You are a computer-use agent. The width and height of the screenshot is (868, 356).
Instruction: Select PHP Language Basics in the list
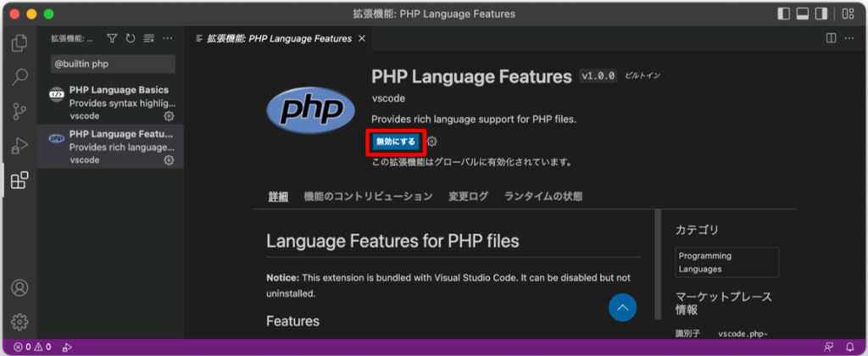[110, 103]
